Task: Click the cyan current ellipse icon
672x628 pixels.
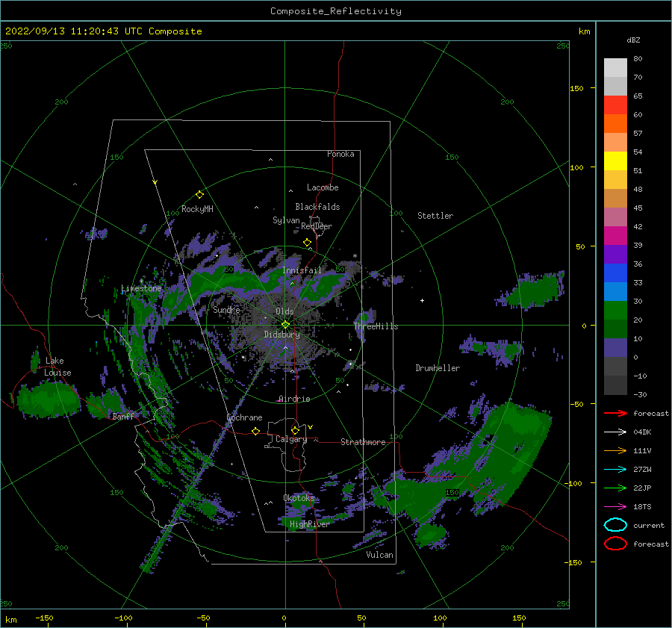Action: 615,525
